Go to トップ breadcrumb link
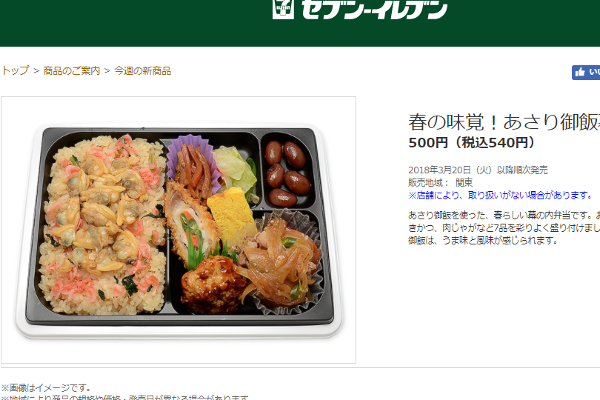The height and width of the screenshot is (400, 600). click(15, 70)
